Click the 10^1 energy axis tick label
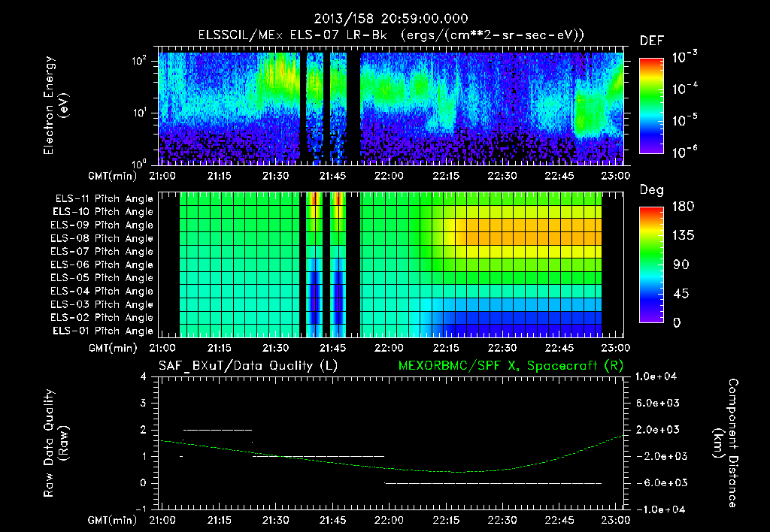770x532 pixels. 139,113
